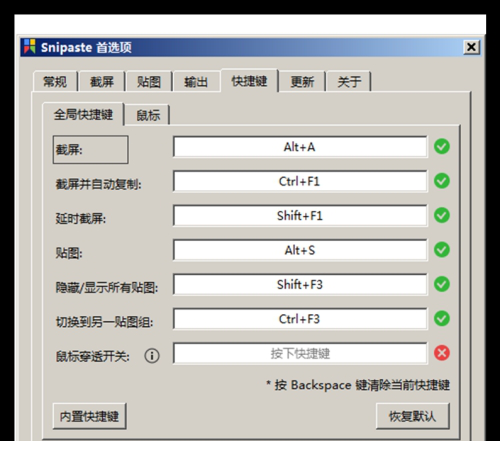Screen dimensions: 500x458
Task: Click the Snipaste logo in the title bar
Action: coord(30,47)
